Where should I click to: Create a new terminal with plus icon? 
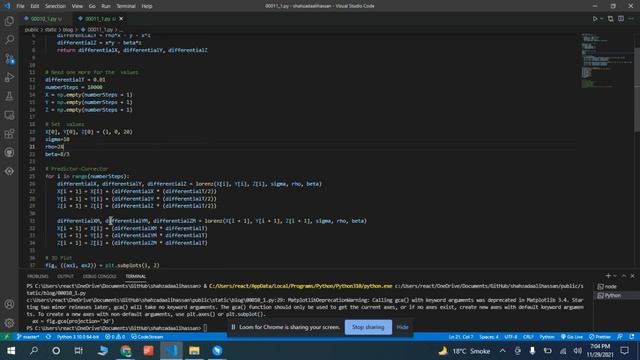click(x=608, y=276)
